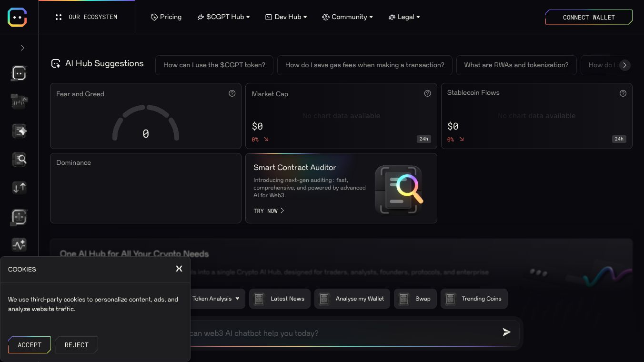
Task: Open the up-down swap arrows sidebar icon
Action: (19, 188)
